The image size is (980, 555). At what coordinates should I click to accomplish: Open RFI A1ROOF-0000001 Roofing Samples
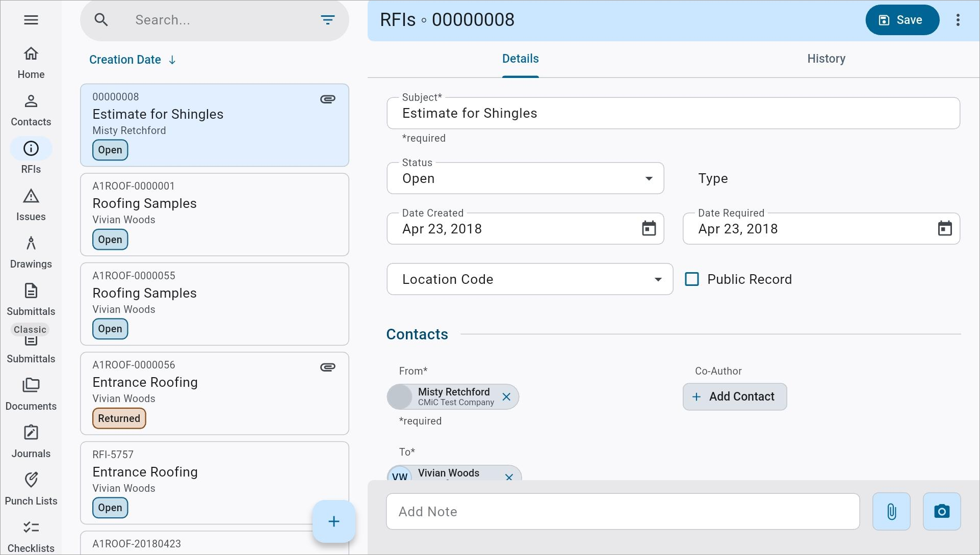click(215, 215)
